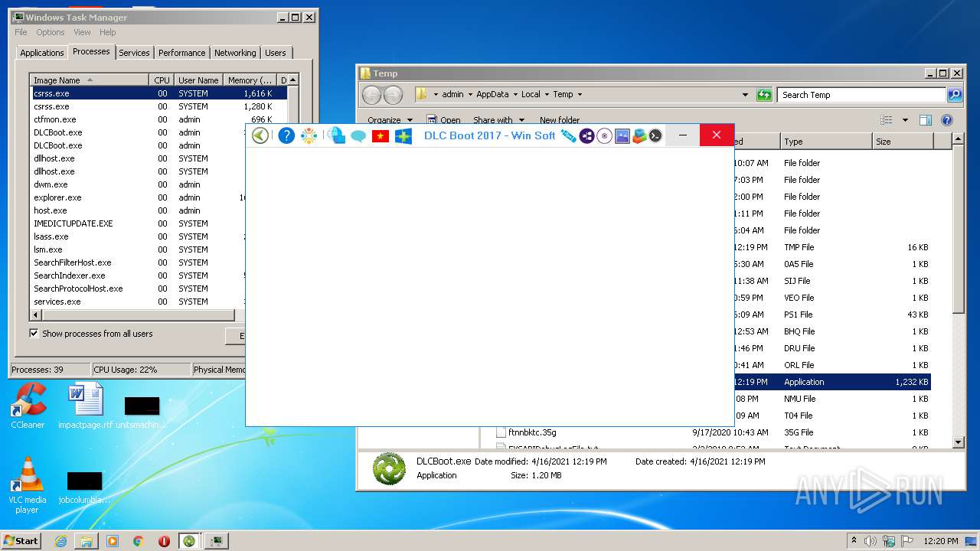Open address bar history dropdown in Temp

pos(746,95)
